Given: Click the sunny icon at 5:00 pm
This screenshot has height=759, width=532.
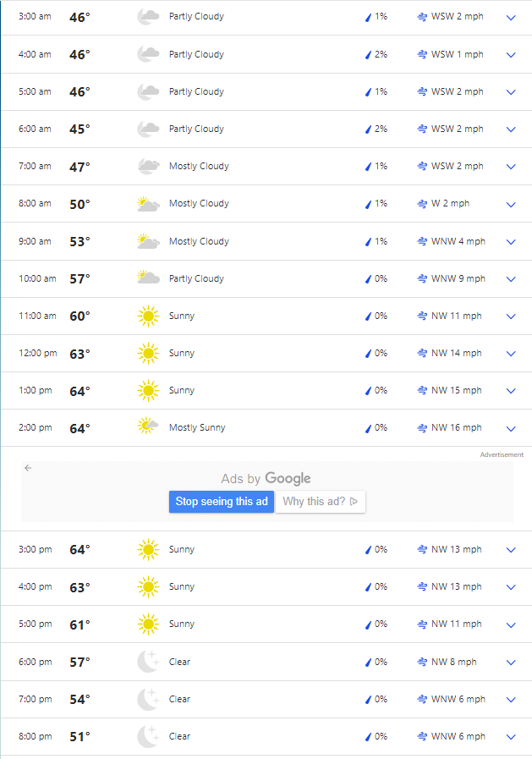Looking at the screenshot, I should point(148,624).
